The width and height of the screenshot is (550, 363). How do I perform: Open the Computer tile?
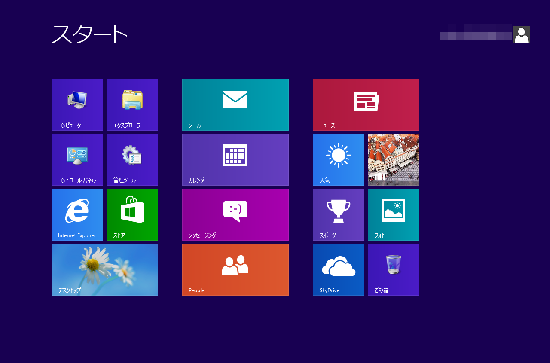pos(78,105)
